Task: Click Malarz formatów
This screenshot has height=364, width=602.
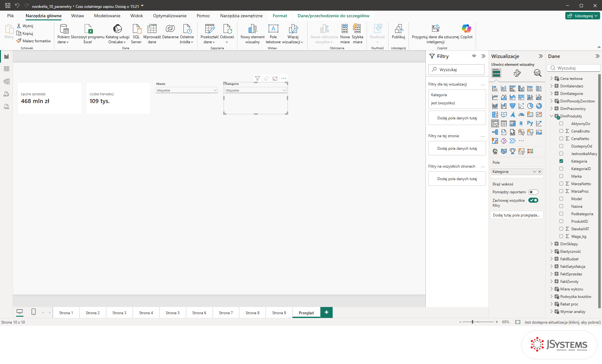Action: click(34, 41)
